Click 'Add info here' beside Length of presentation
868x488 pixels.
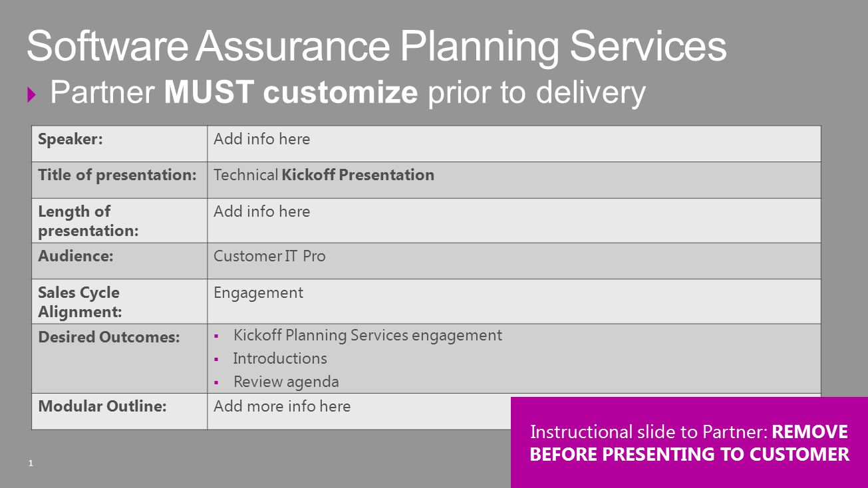261,211
